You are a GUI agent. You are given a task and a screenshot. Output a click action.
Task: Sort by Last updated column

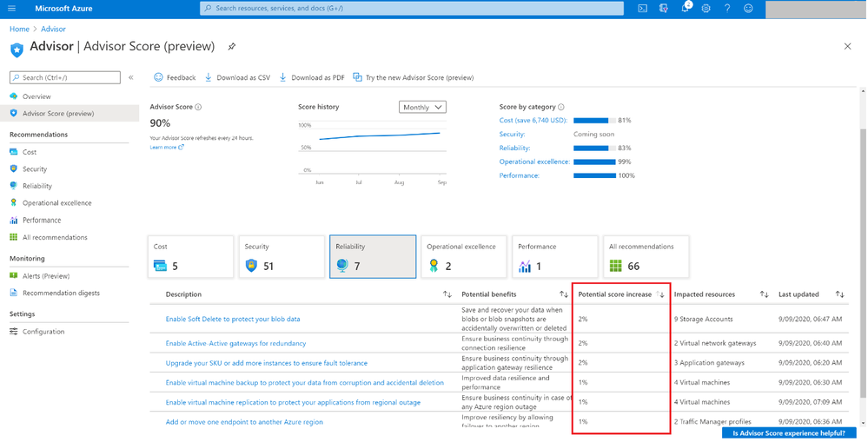click(x=840, y=294)
